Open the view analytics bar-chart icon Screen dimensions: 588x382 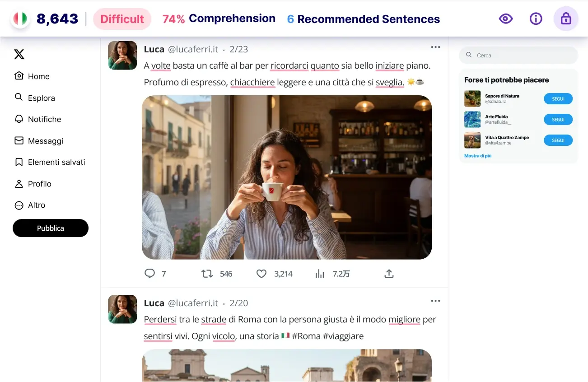(x=320, y=274)
